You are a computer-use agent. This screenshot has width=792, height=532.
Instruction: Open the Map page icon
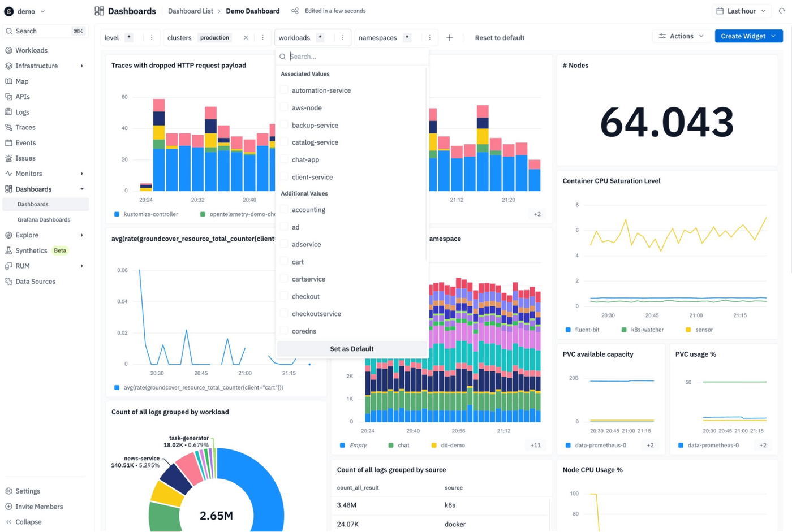click(8, 81)
